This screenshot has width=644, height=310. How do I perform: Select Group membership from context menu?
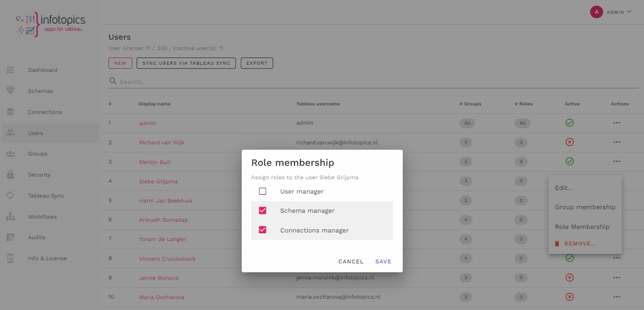pyautogui.click(x=585, y=207)
